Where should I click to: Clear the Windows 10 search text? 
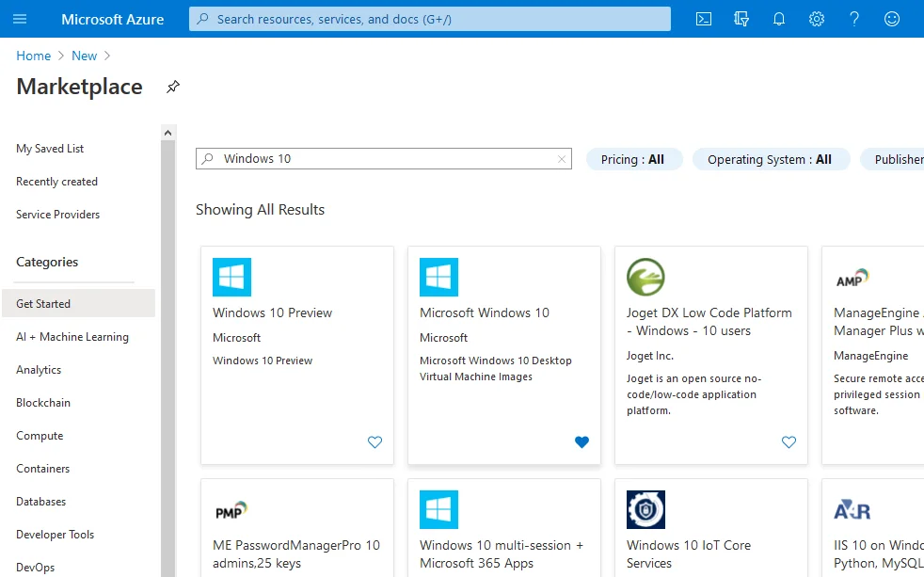point(562,158)
